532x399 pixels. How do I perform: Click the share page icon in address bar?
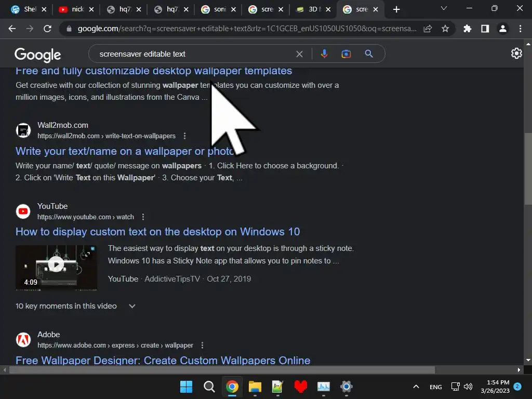click(428, 29)
